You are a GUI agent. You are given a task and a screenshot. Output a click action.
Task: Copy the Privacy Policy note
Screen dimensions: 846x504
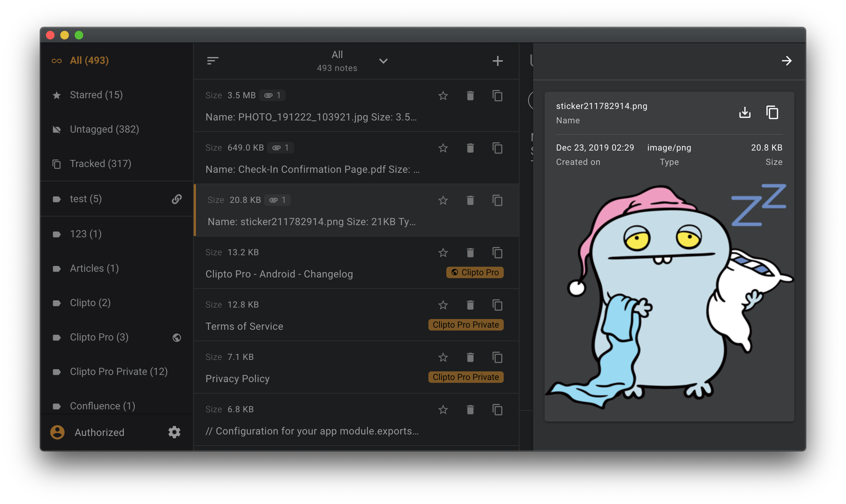(x=497, y=357)
